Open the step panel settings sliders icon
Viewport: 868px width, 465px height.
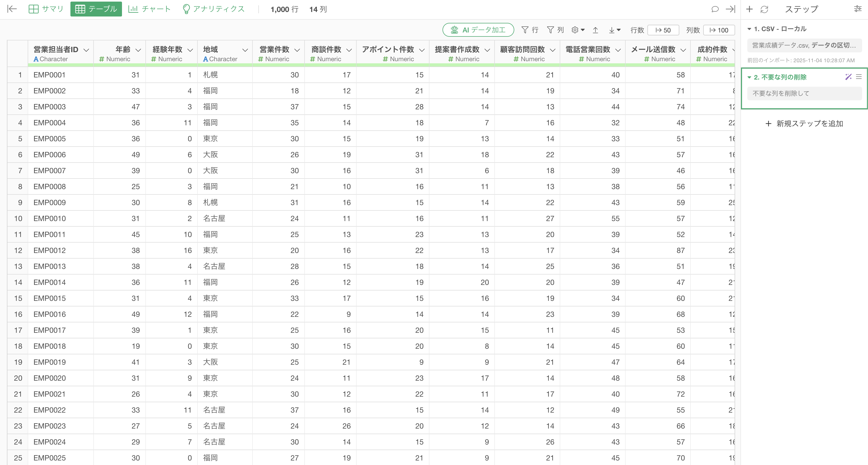click(x=858, y=9)
